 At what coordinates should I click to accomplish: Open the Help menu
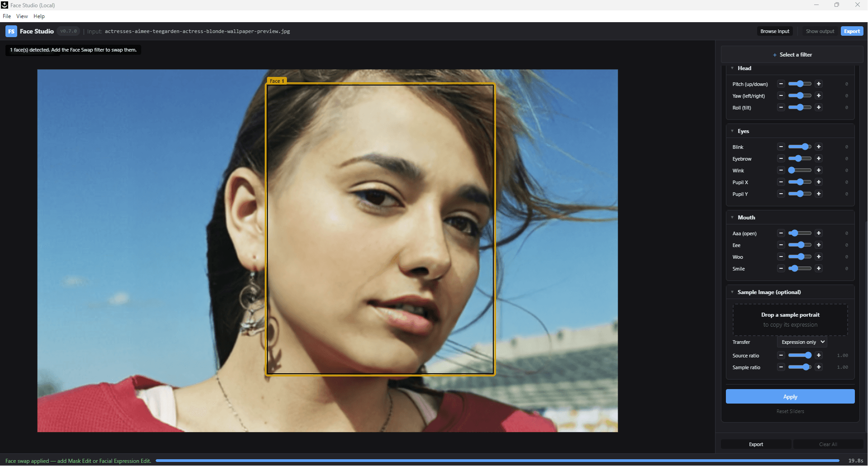(x=39, y=16)
